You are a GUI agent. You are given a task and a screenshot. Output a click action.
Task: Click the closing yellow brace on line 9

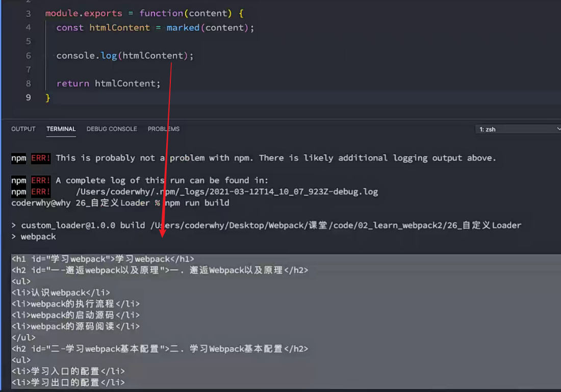(48, 97)
